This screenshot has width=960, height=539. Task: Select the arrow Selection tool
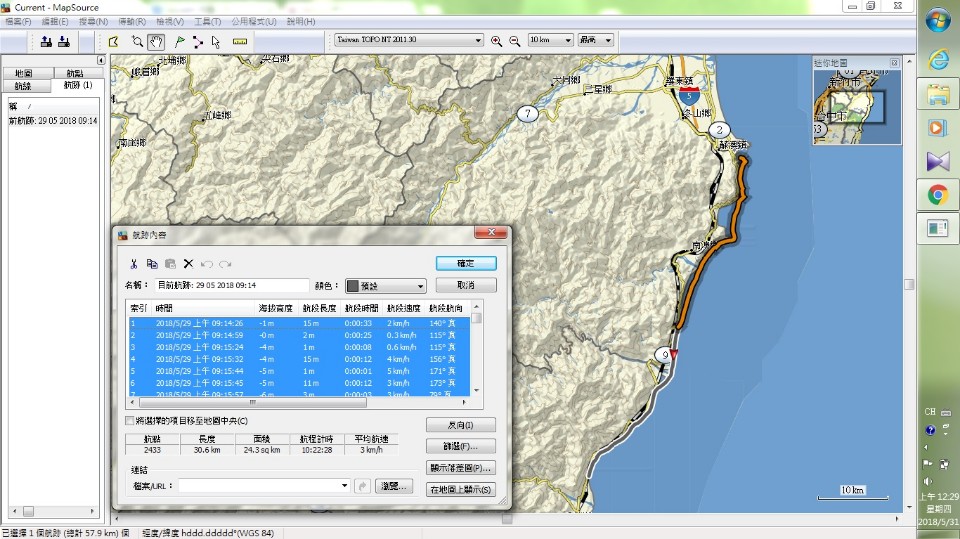coord(216,42)
